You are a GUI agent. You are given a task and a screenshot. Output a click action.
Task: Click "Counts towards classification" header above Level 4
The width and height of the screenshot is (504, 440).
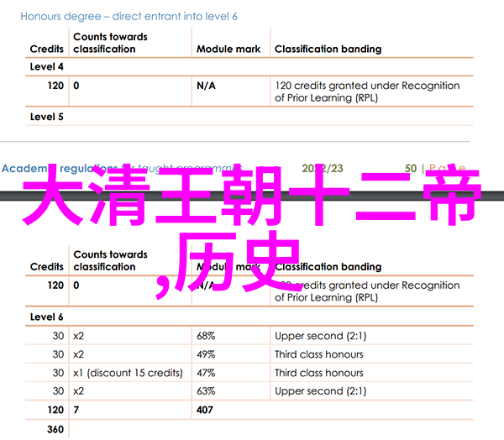point(110,43)
